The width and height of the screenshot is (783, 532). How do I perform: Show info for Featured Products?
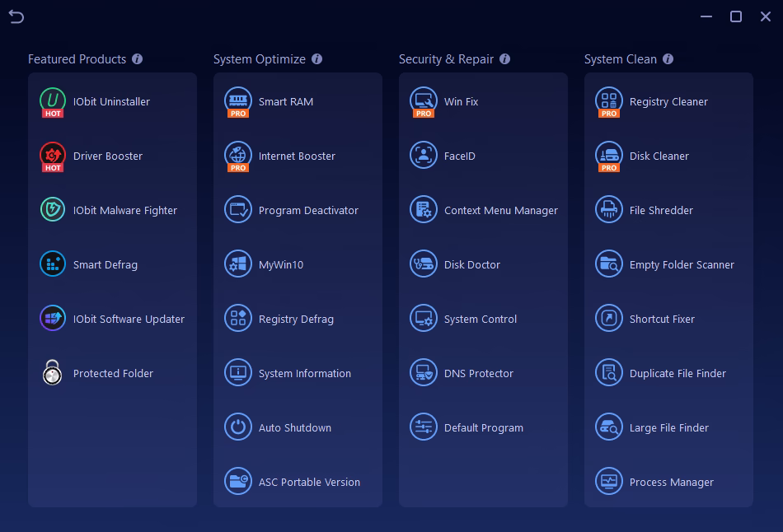138,59
